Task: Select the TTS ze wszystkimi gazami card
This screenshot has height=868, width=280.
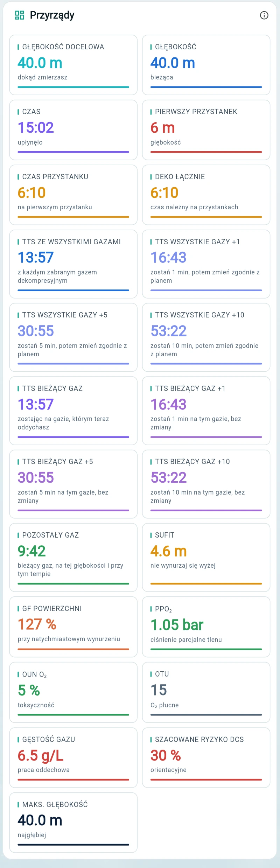Action: click(x=73, y=264)
